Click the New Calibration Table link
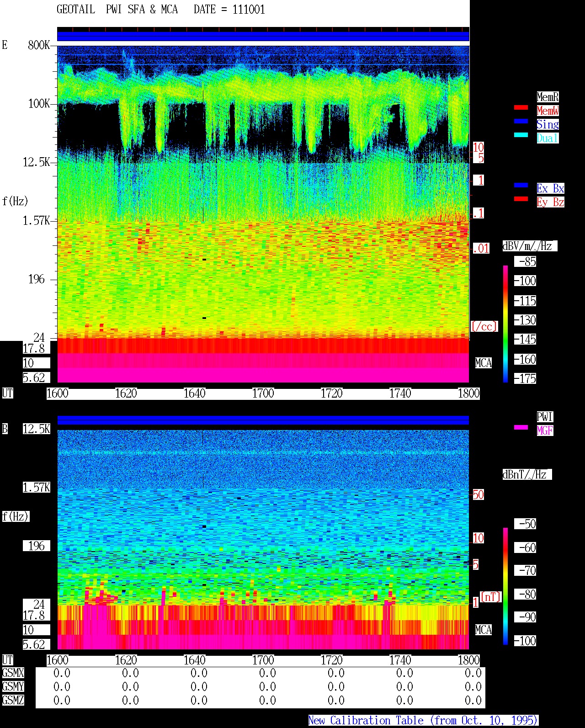Screen dimensions: 585x728 pyautogui.click(x=423, y=721)
